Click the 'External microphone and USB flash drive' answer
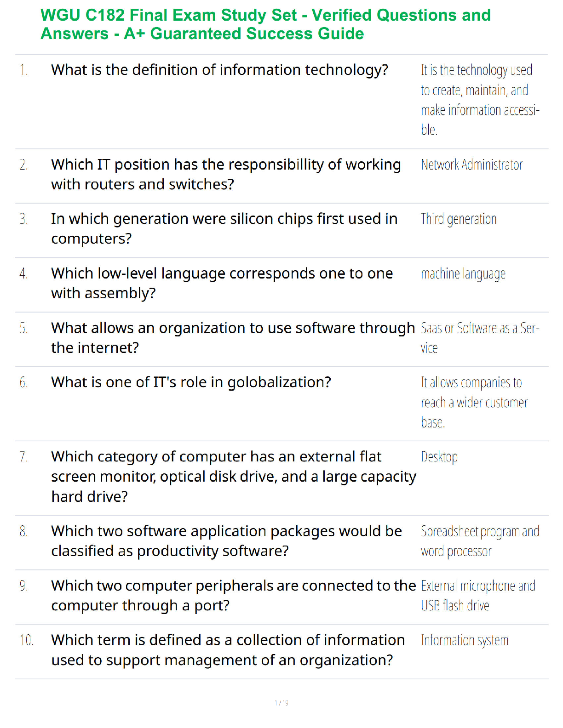The height and width of the screenshot is (728, 563). [478, 596]
